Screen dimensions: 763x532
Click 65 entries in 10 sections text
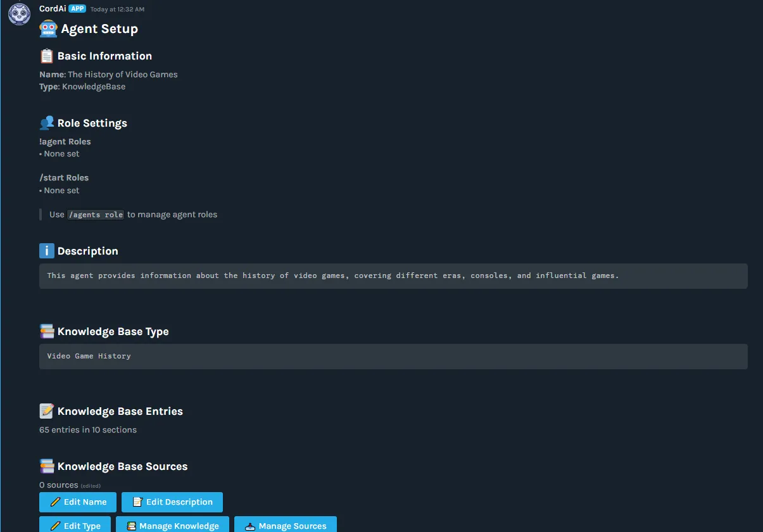click(88, 430)
